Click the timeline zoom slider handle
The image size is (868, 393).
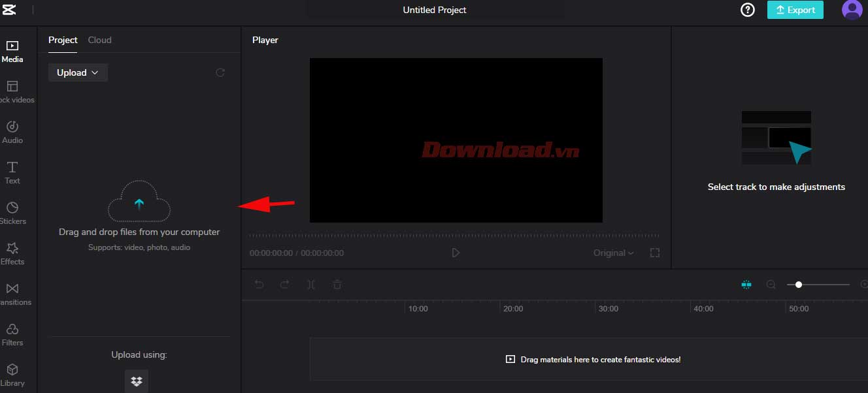[799, 285]
